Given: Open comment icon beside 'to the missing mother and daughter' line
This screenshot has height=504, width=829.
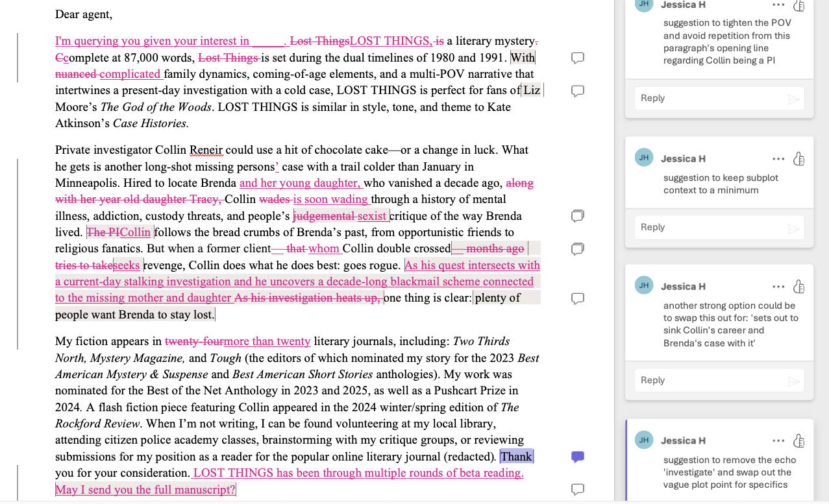Looking at the screenshot, I should point(578,298).
